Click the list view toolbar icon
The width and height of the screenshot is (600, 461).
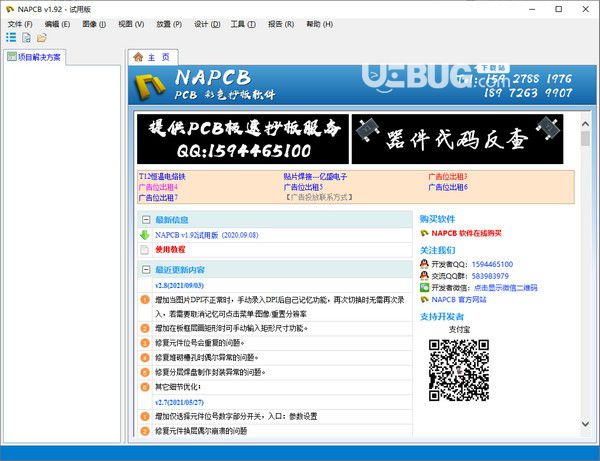coord(11,37)
